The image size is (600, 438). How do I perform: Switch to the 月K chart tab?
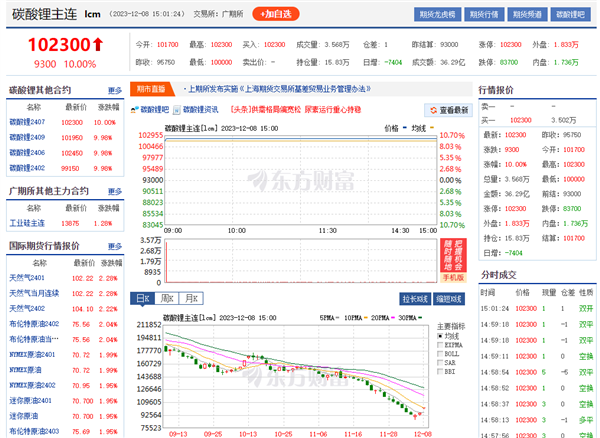(x=190, y=298)
